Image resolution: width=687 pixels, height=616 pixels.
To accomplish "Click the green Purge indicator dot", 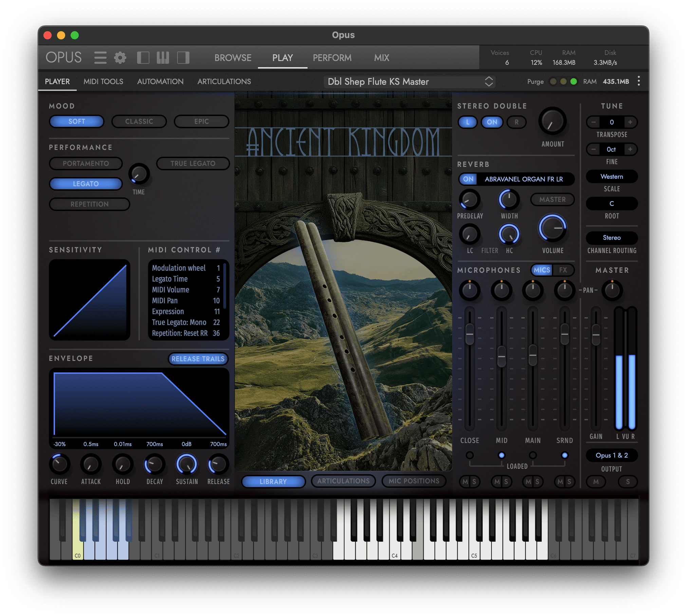I will [x=574, y=81].
